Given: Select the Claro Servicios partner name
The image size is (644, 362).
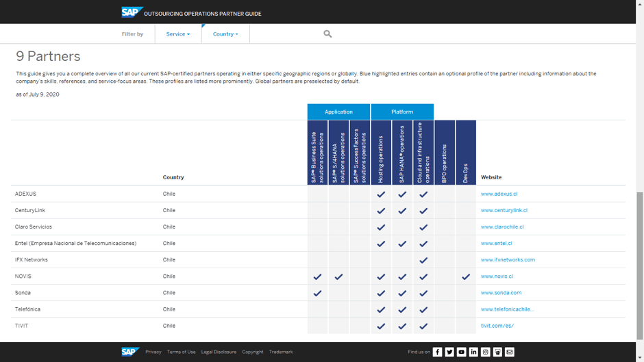Looking at the screenshot, I should coord(34,227).
